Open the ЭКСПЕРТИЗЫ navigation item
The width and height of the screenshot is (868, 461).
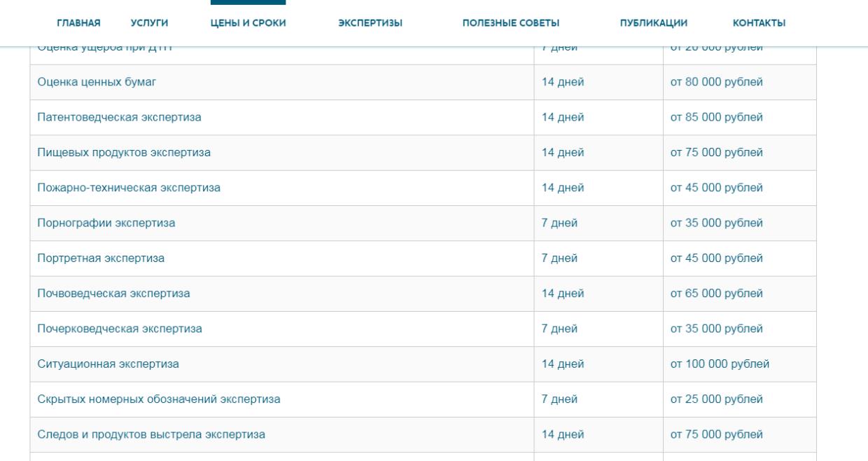click(x=370, y=23)
